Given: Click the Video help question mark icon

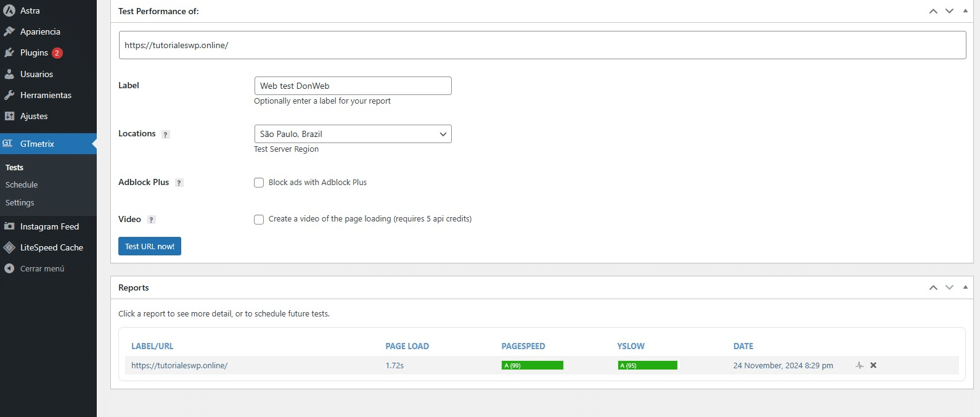Looking at the screenshot, I should click(151, 220).
